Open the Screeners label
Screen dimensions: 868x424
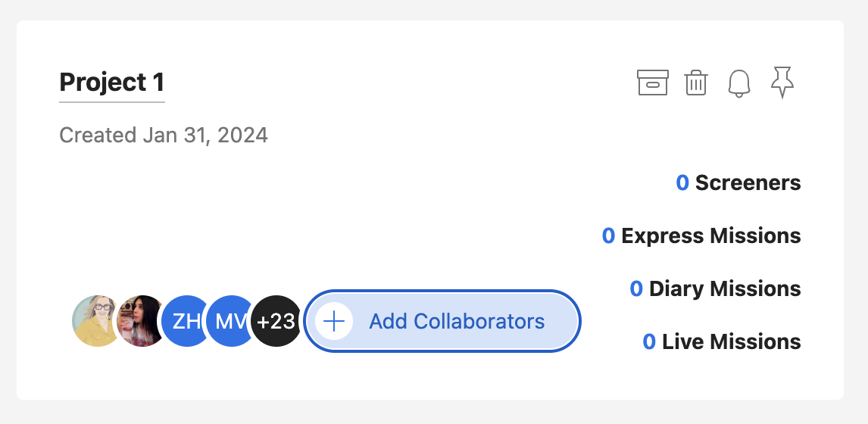tap(748, 182)
